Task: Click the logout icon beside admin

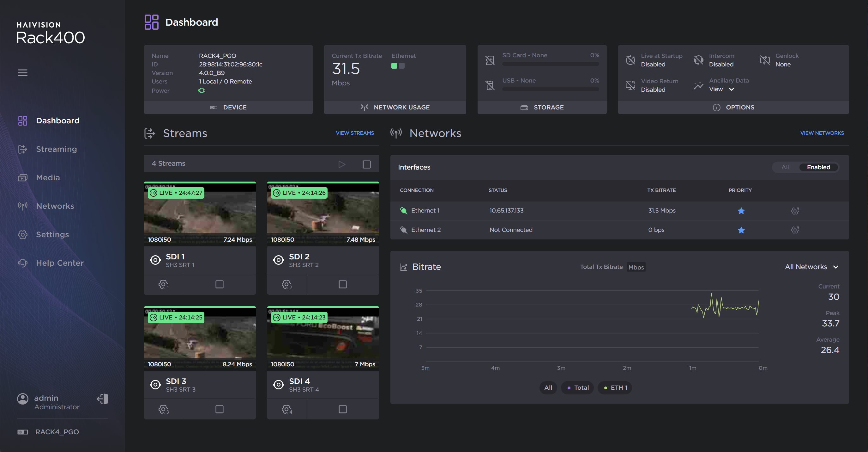Action: [102, 399]
